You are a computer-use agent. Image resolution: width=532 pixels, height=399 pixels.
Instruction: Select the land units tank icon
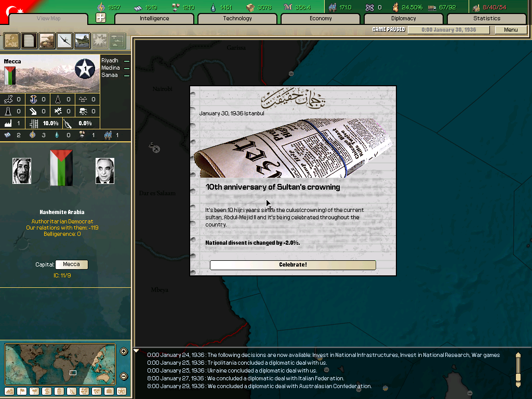47,41
